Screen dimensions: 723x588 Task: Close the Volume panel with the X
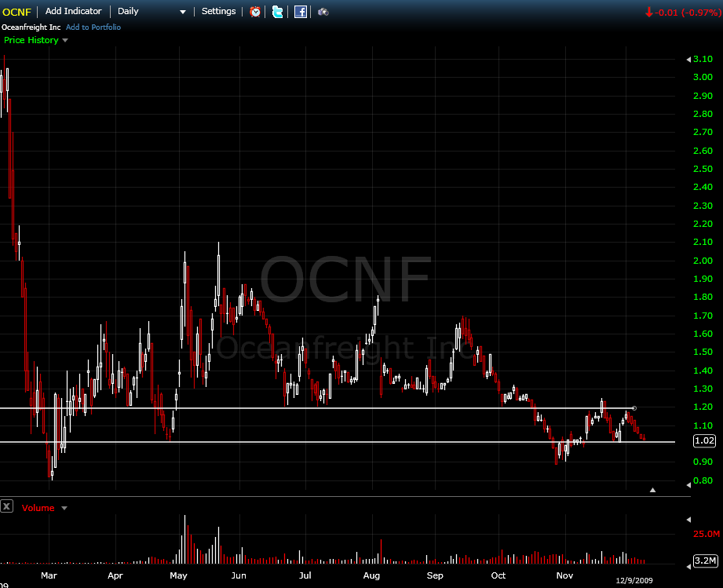tap(6, 506)
